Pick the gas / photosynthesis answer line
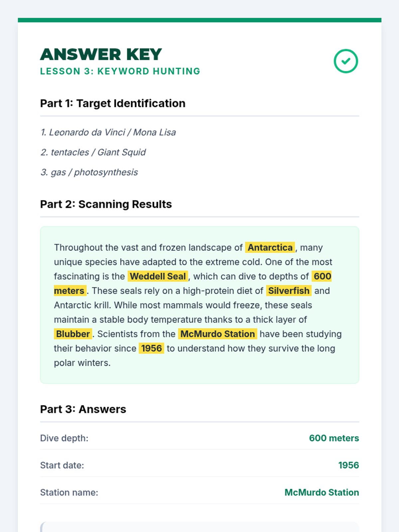Image resolution: width=399 pixels, height=532 pixels. point(89,172)
